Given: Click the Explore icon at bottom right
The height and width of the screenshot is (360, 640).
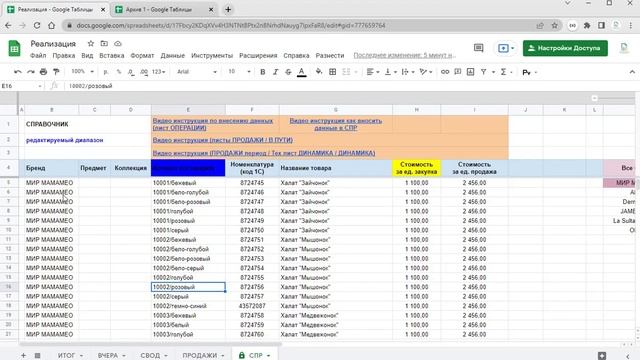Looking at the screenshot, I should click(602, 356).
